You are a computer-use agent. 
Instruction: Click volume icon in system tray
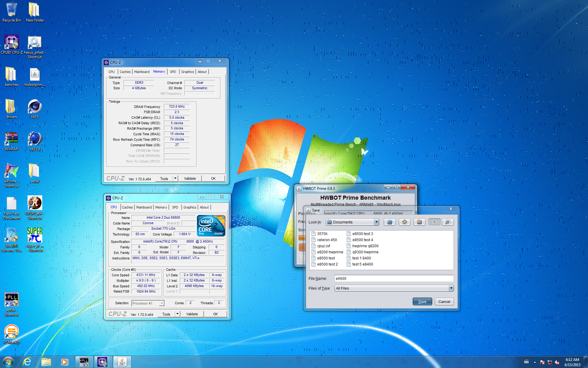point(557,362)
